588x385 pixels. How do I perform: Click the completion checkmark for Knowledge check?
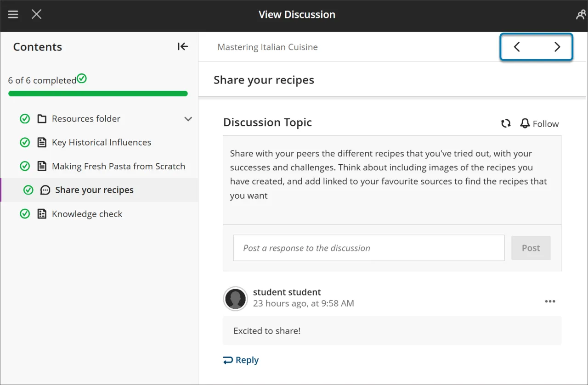[x=25, y=213]
